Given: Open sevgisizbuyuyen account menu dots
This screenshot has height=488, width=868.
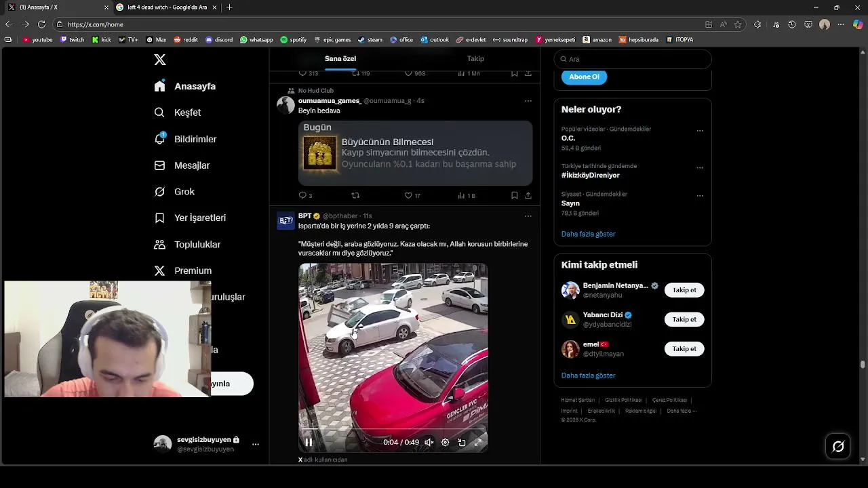Looking at the screenshot, I should pos(256,444).
